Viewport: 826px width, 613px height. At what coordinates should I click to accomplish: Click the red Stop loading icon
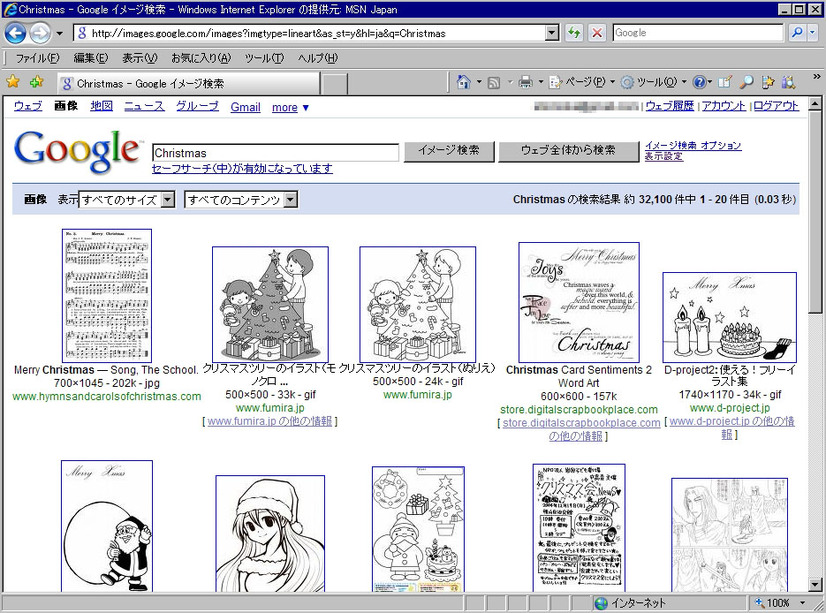click(597, 33)
